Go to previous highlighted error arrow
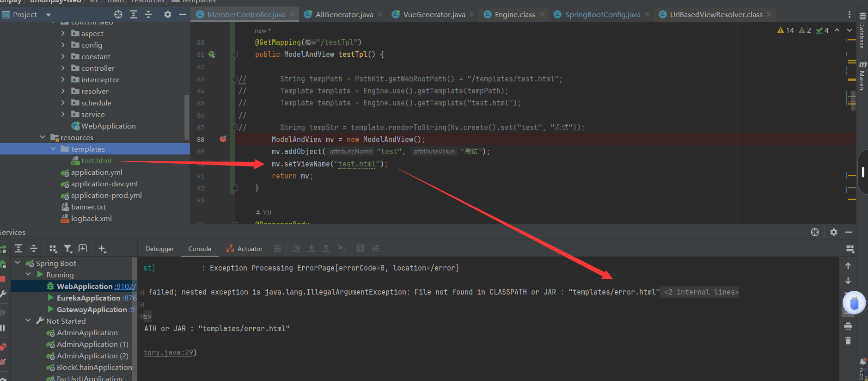868x381 pixels. (x=837, y=30)
